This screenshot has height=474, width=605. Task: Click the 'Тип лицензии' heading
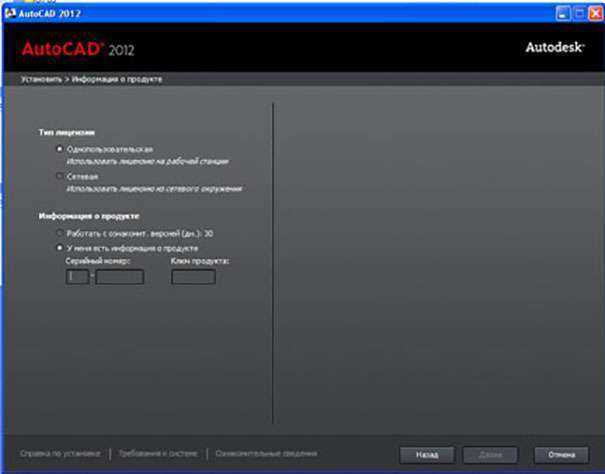(67, 132)
